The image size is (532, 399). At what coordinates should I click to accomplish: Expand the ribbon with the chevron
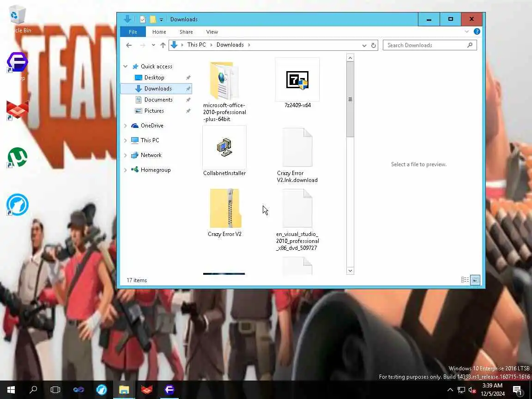point(467,31)
